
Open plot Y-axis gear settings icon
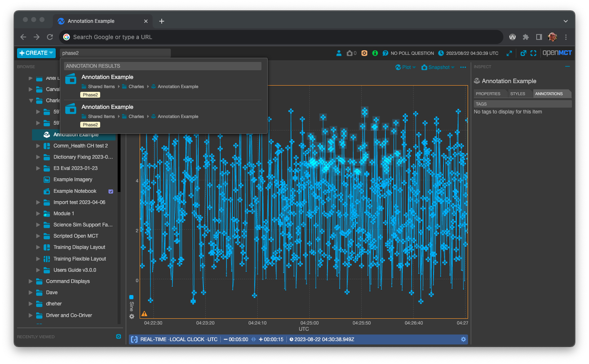(132, 317)
